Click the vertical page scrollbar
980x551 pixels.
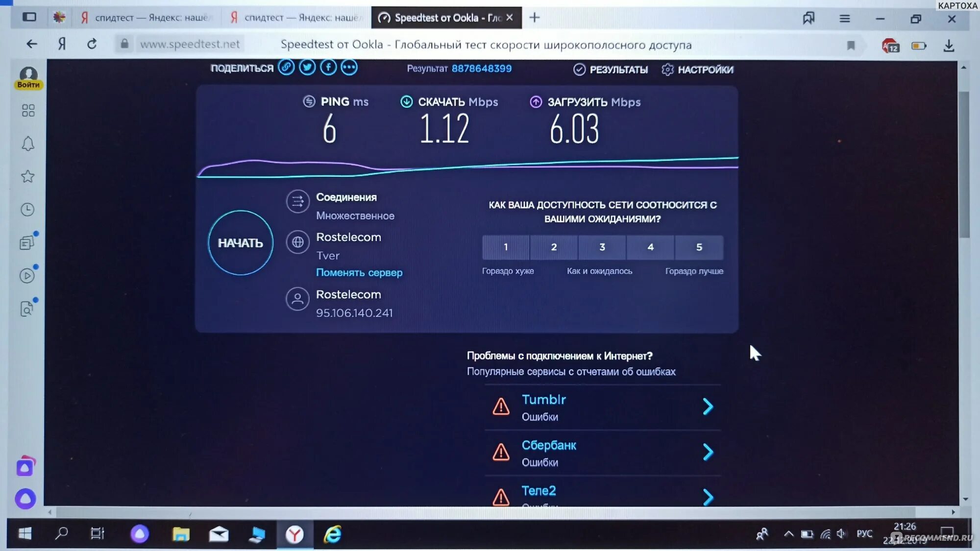964,165
